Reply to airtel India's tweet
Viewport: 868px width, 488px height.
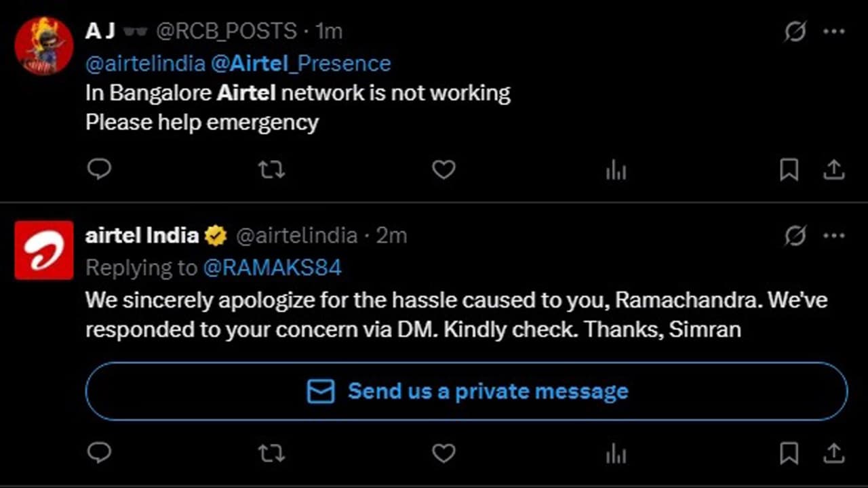(x=100, y=452)
